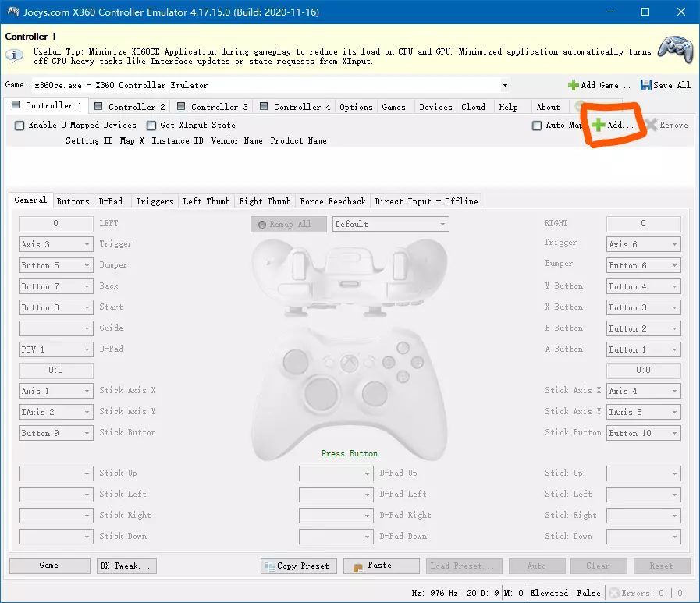Open the Start Button 8 dropdown
The height and width of the screenshot is (603, 700).
pos(56,307)
